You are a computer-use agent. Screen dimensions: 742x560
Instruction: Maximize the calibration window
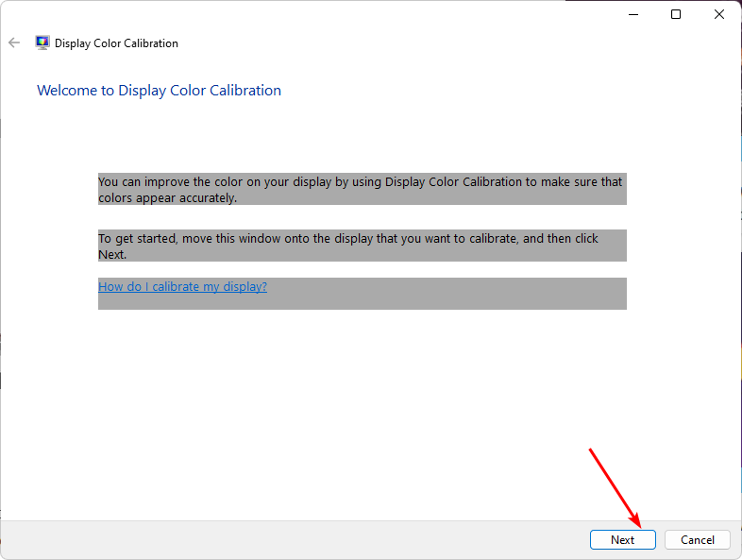pos(676,15)
